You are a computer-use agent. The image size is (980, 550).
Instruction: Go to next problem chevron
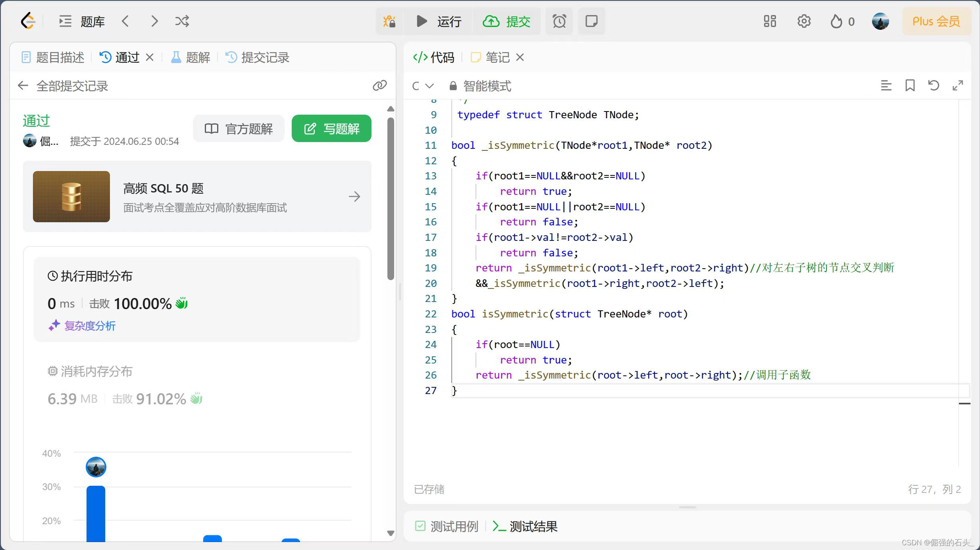[154, 21]
